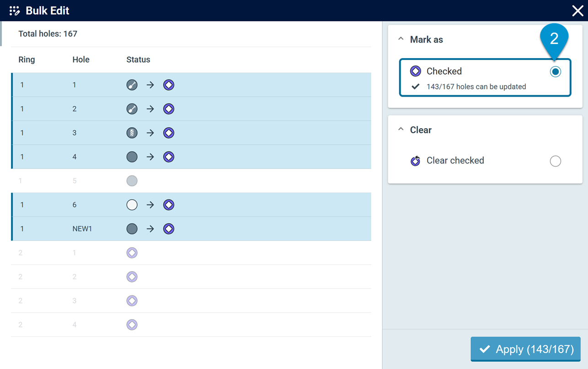This screenshot has width=588, height=369.
Task: Click hole number 5 in ring 1
Action: [x=75, y=181]
